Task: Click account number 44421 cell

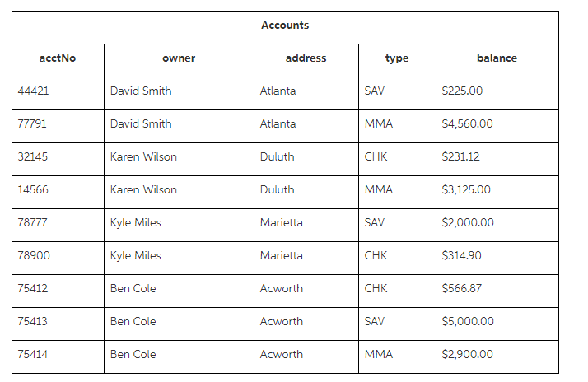Action: [33, 91]
